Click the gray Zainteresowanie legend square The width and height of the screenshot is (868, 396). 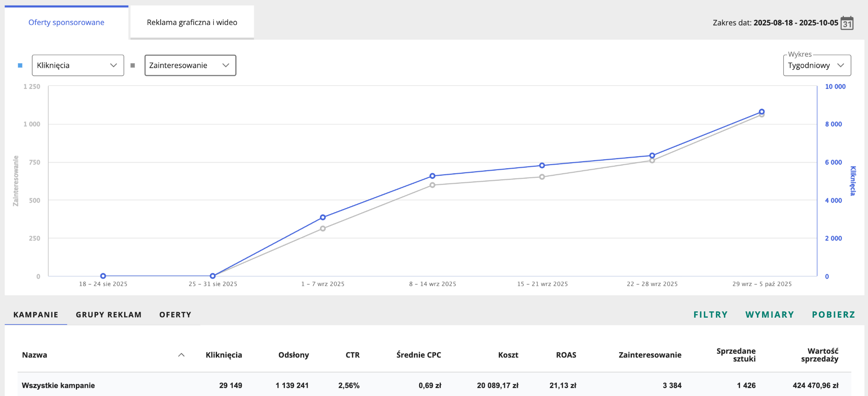tap(133, 65)
